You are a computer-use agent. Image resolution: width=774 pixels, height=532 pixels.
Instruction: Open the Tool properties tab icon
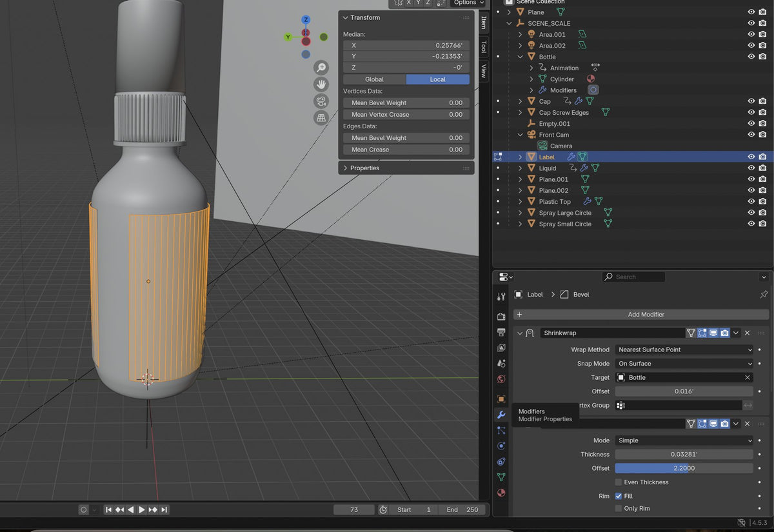pyautogui.click(x=501, y=297)
